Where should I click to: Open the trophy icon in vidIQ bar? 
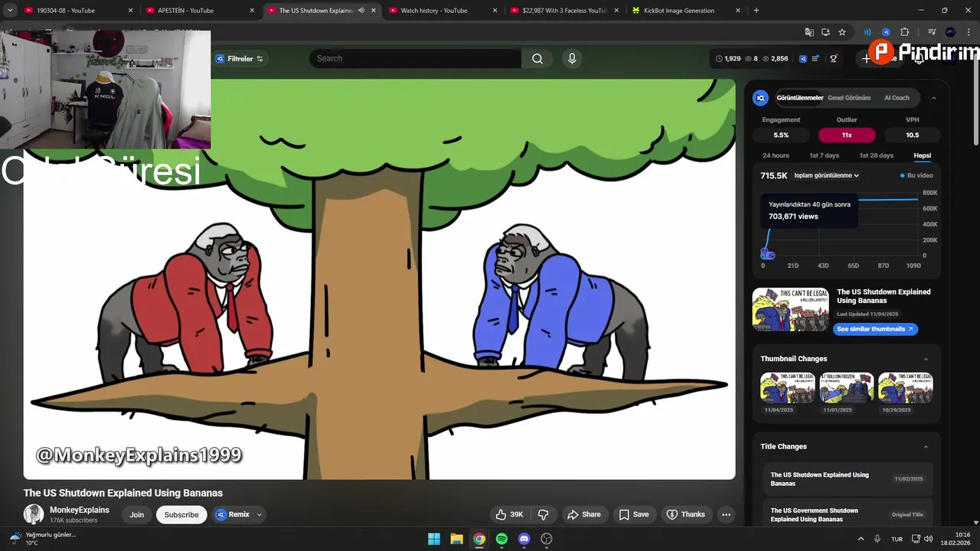834,58
